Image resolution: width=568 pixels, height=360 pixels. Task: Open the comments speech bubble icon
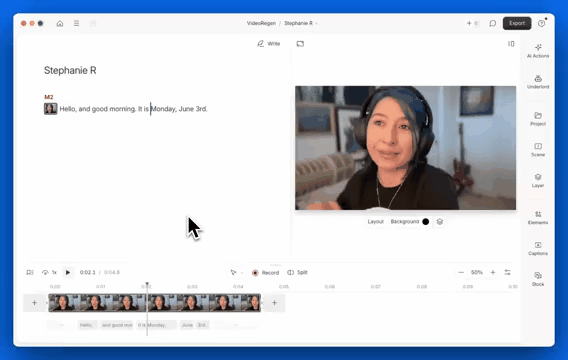[492, 24]
